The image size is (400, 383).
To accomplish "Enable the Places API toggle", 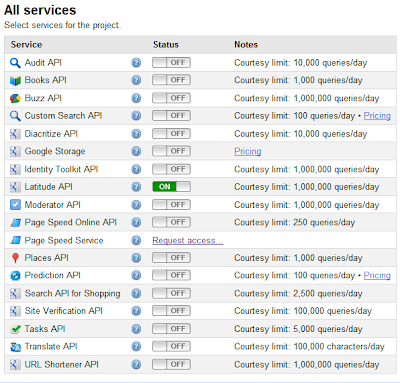I will (171, 258).
